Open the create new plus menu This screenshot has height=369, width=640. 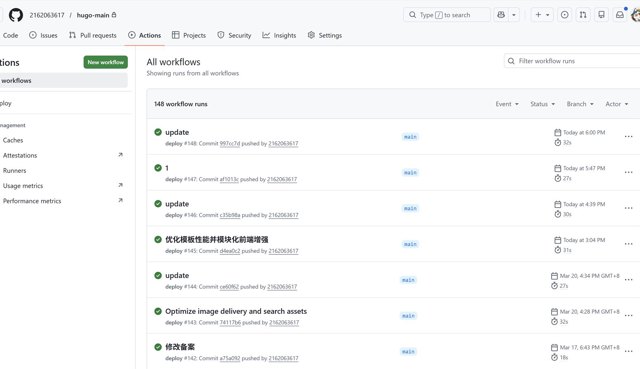point(542,15)
